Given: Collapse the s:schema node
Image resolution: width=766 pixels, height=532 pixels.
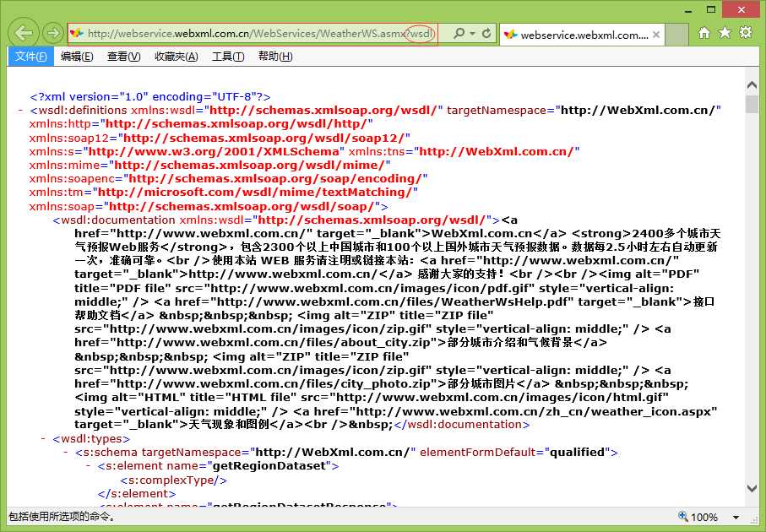Looking at the screenshot, I should (x=66, y=453).
